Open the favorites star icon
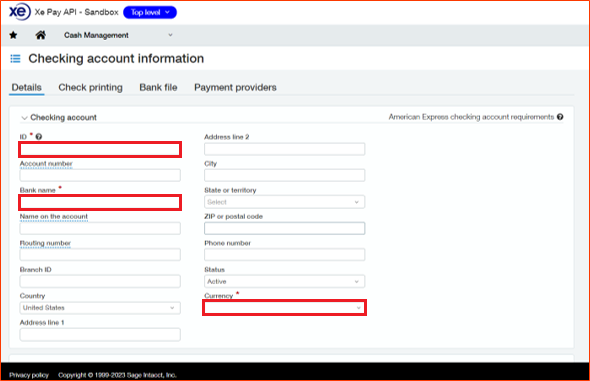Image resolution: width=590 pixels, height=381 pixels. click(x=13, y=35)
